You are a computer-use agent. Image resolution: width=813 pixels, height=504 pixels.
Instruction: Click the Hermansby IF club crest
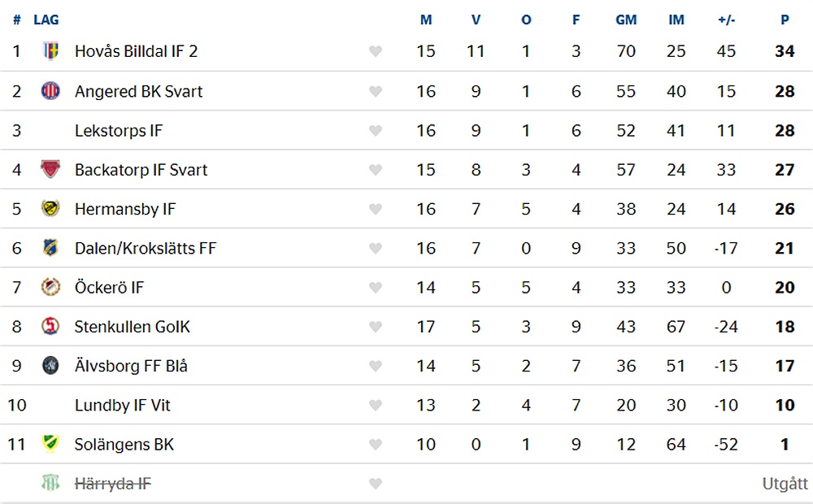[50, 208]
